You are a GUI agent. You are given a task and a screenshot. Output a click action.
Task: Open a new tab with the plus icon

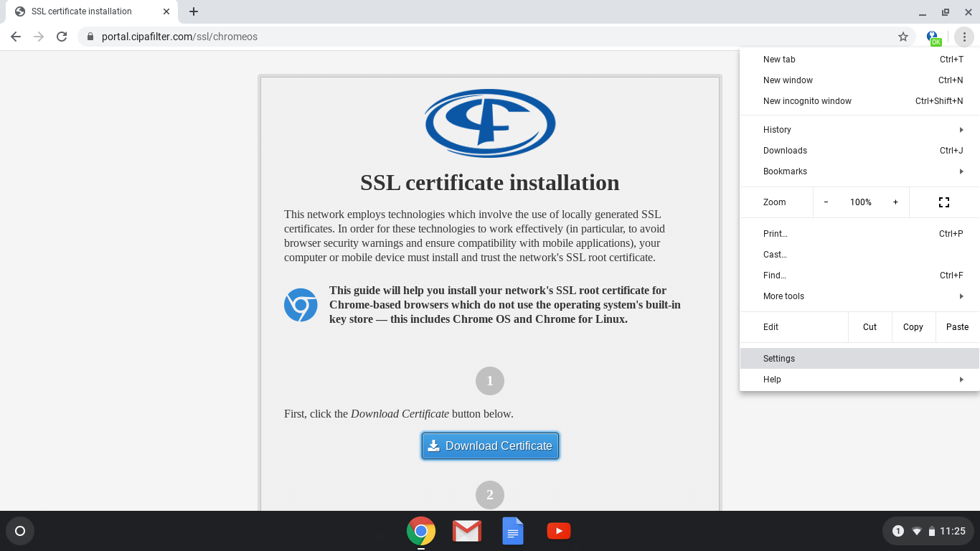[x=194, y=11]
